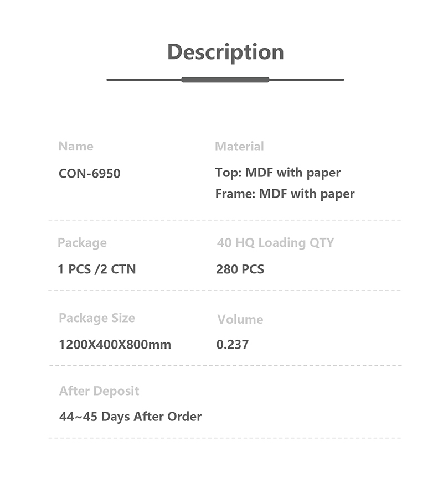This screenshot has height=504, width=443.
Task: Click the Package Size label
Action: [x=97, y=318]
